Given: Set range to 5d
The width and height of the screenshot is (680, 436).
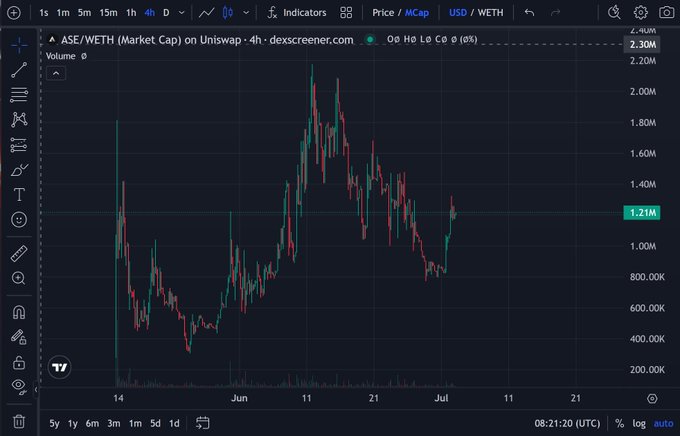Looking at the screenshot, I should pos(155,423).
